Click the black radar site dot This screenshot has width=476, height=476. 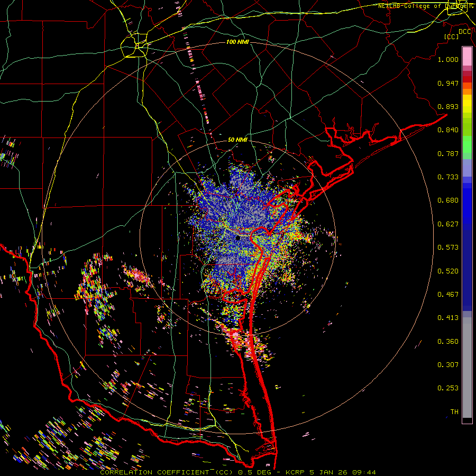point(237,238)
